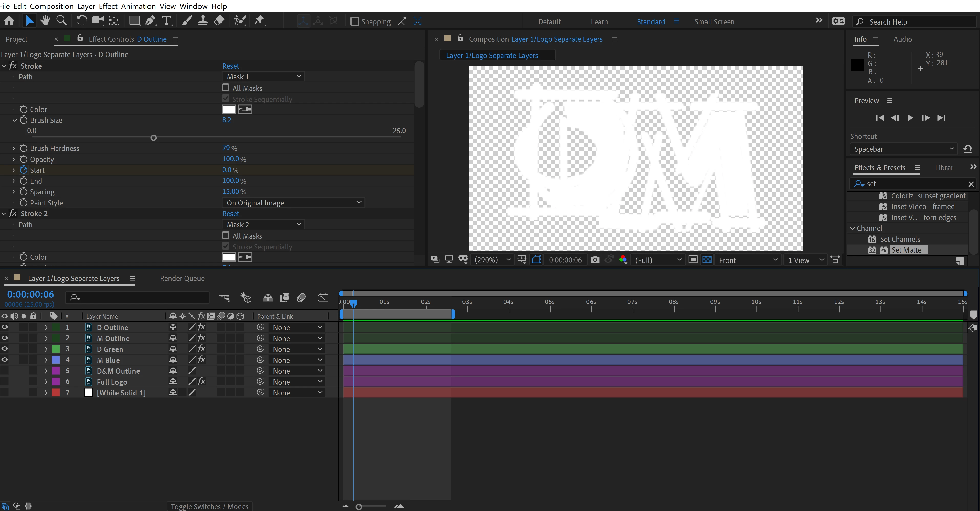This screenshot has width=980, height=511.
Task: Pick the Puppet Pin tool
Action: tap(259, 20)
